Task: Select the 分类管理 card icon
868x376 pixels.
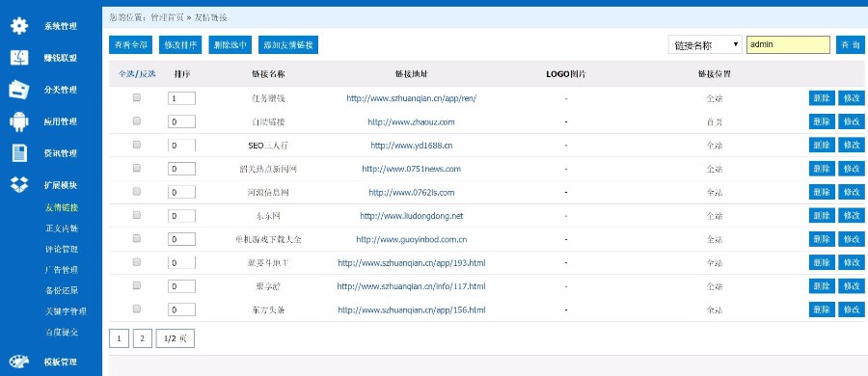Action: click(x=19, y=90)
